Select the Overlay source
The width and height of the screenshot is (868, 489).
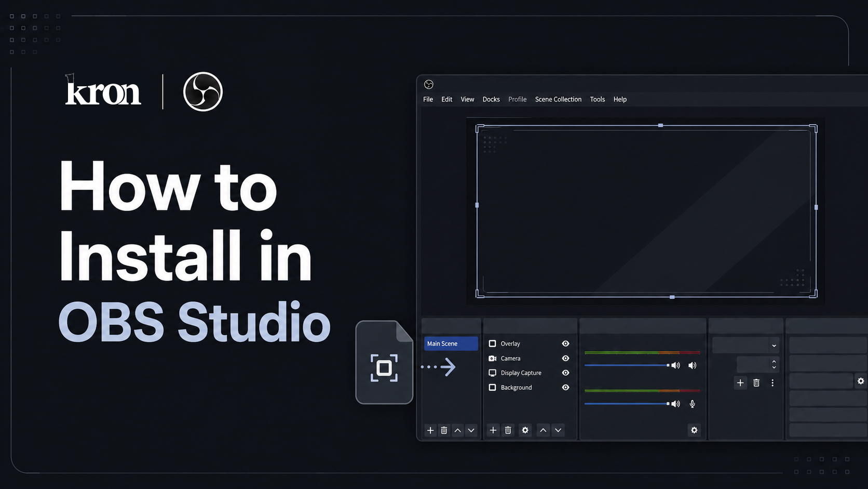[510, 343]
